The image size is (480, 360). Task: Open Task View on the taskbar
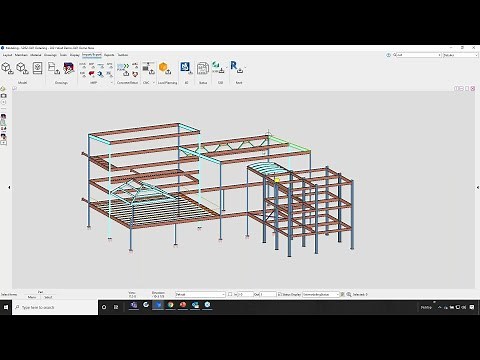[x=116, y=307]
